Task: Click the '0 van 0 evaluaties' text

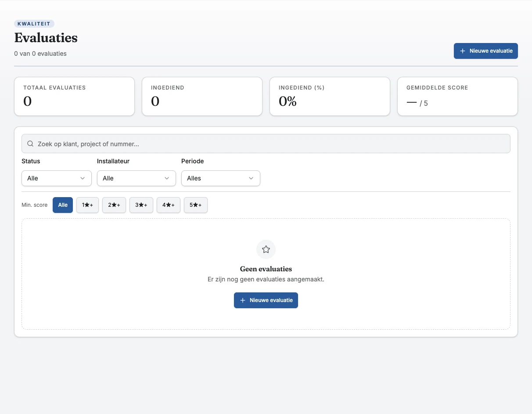Action: tap(40, 54)
